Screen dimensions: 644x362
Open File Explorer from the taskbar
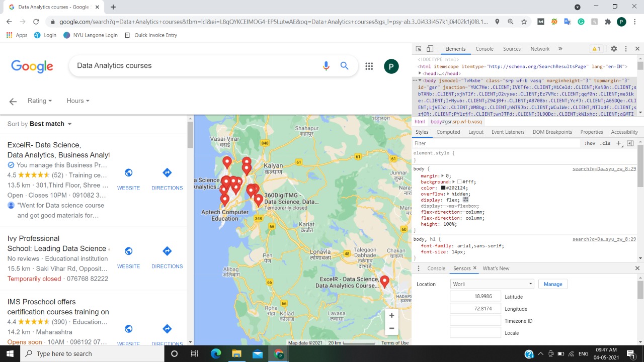tap(236, 354)
